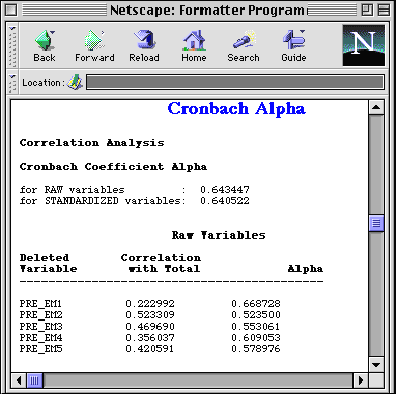Reload the current page
396x394 pixels.
144,46
